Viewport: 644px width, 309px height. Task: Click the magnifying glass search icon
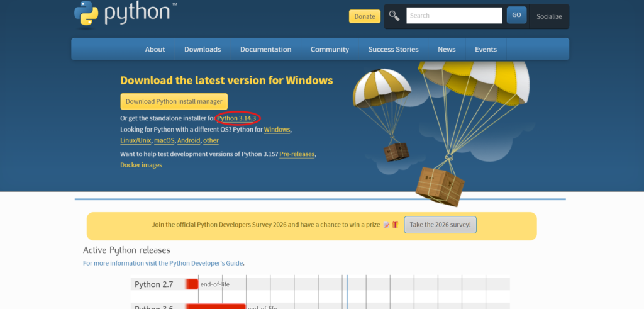[x=394, y=16]
